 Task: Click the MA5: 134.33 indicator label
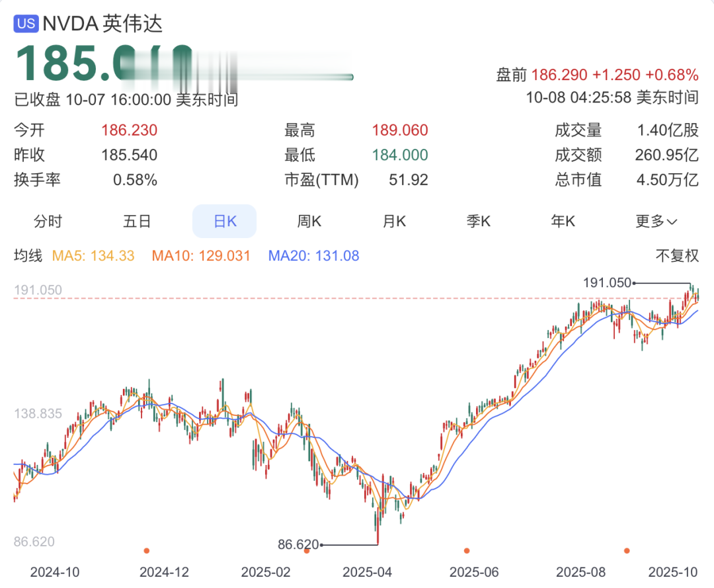click(x=93, y=255)
